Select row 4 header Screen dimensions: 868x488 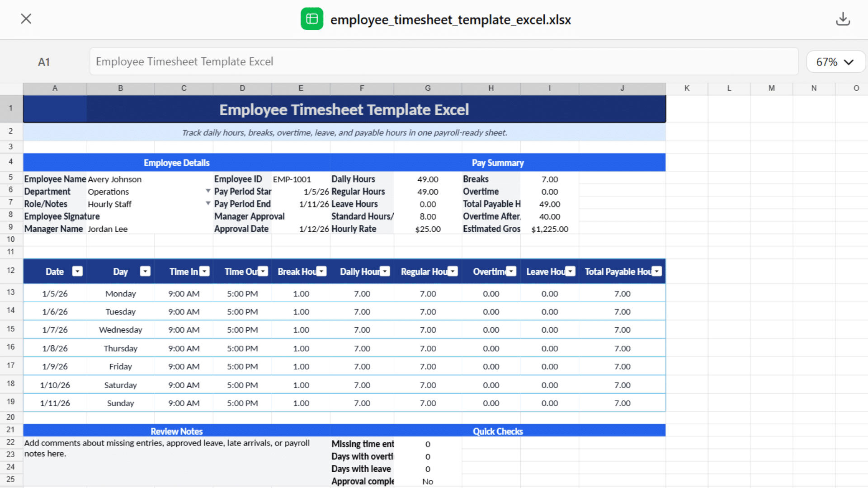pos(11,162)
